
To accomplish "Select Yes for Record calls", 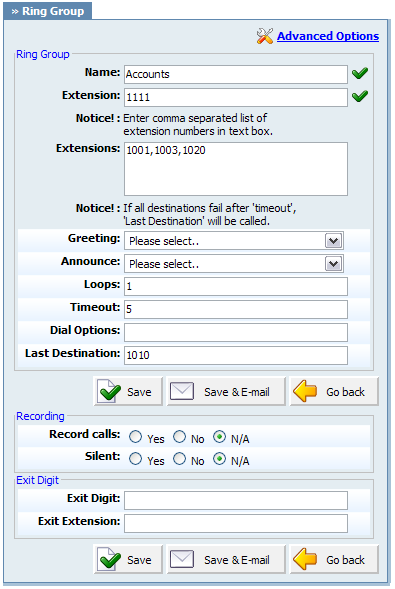I will 136,437.
